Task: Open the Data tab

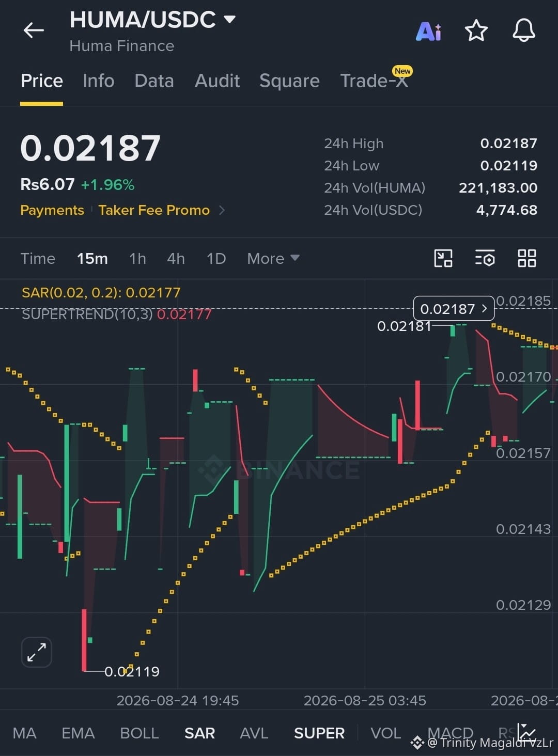Action: 154,81
